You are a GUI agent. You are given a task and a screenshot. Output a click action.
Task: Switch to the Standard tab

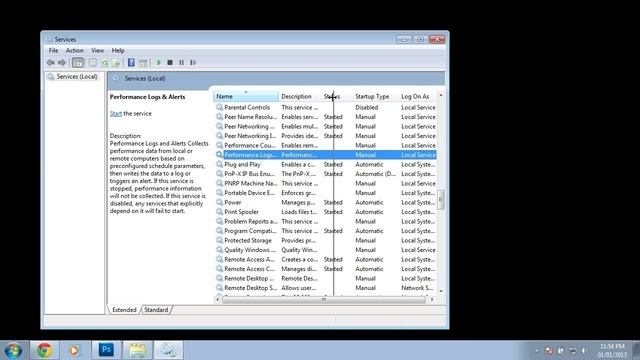click(156, 310)
